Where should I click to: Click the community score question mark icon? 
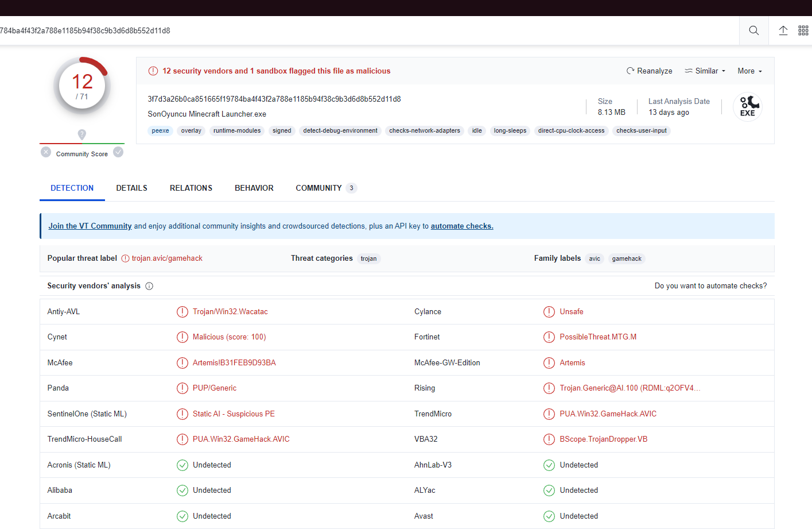pos(82,134)
